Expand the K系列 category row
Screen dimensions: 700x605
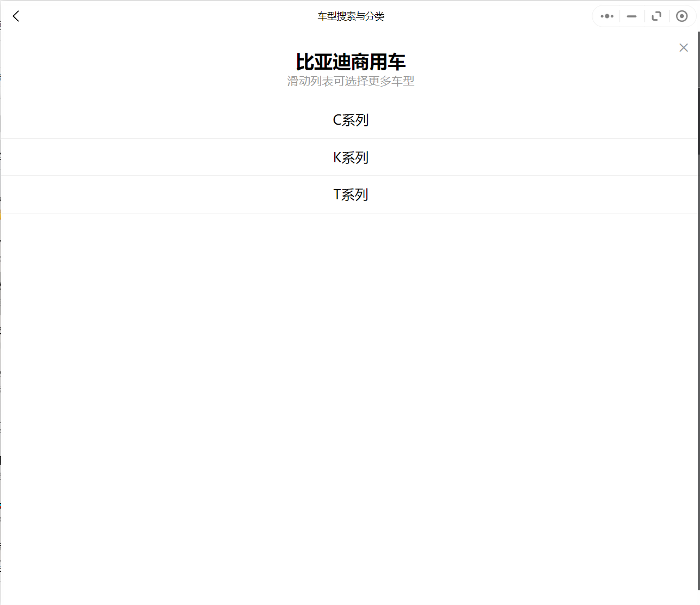[x=351, y=157]
